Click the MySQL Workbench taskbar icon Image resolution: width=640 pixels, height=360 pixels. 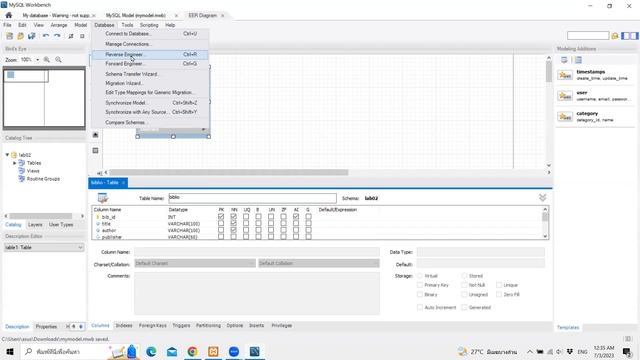click(254, 351)
